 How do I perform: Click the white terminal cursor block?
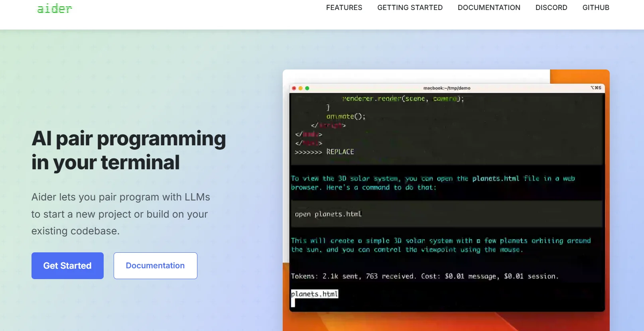pyautogui.click(x=293, y=303)
